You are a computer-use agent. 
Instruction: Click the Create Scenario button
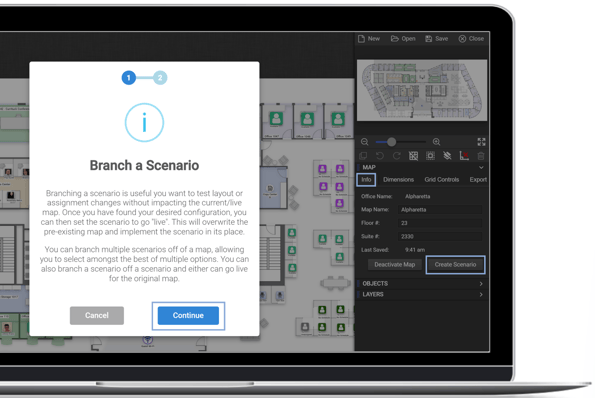tap(455, 264)
